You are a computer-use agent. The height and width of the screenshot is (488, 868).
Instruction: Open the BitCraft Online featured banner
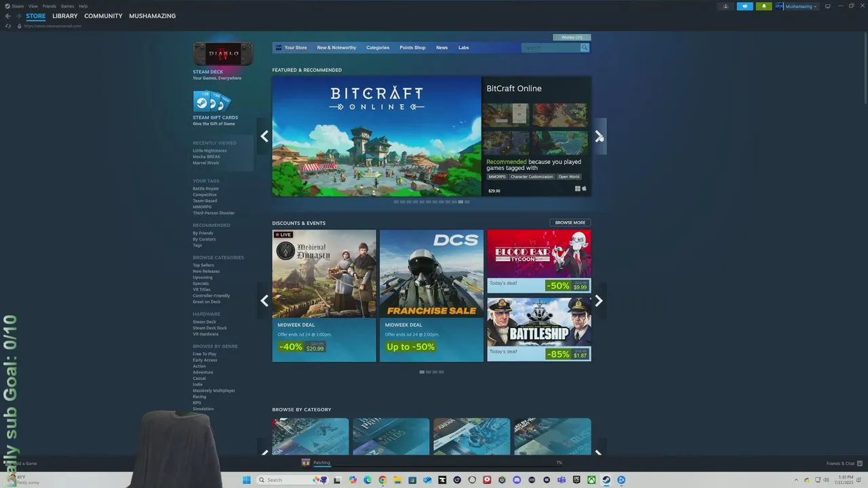coord(376,136)
